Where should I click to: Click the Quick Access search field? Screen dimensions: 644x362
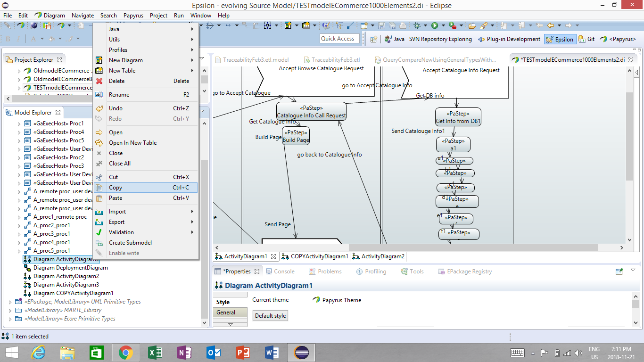(x=339, y=39)
